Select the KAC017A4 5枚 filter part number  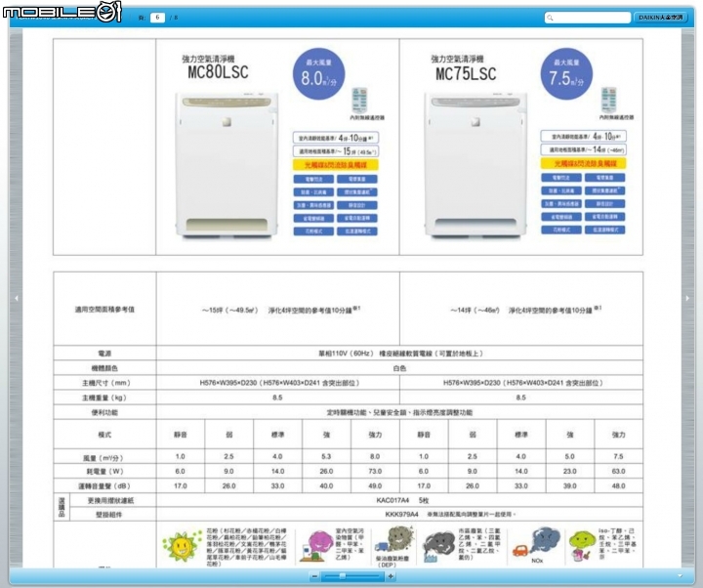click(402, 500)
